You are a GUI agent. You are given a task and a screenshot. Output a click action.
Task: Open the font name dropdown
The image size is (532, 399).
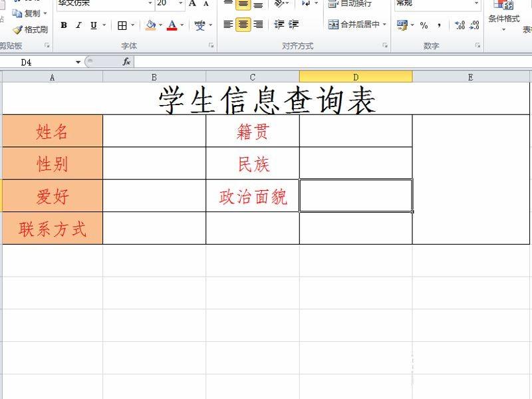(151, 4)
